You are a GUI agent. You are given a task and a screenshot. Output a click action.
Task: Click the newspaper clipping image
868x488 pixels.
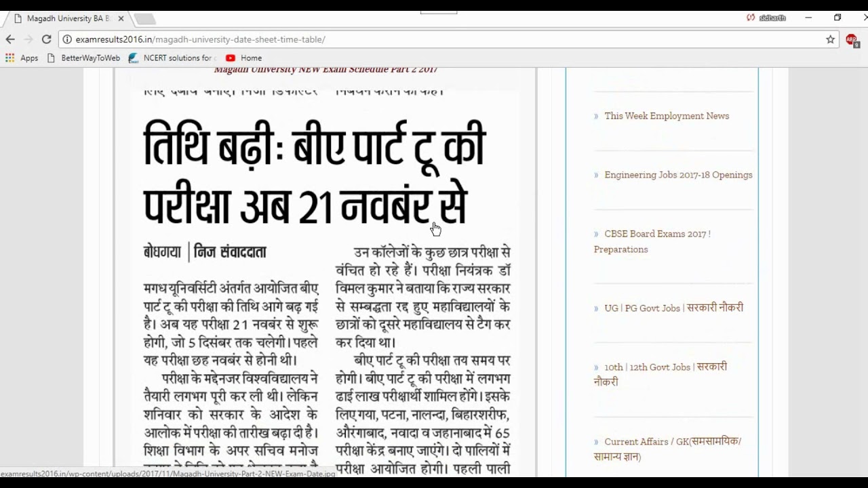coord(327,278)
